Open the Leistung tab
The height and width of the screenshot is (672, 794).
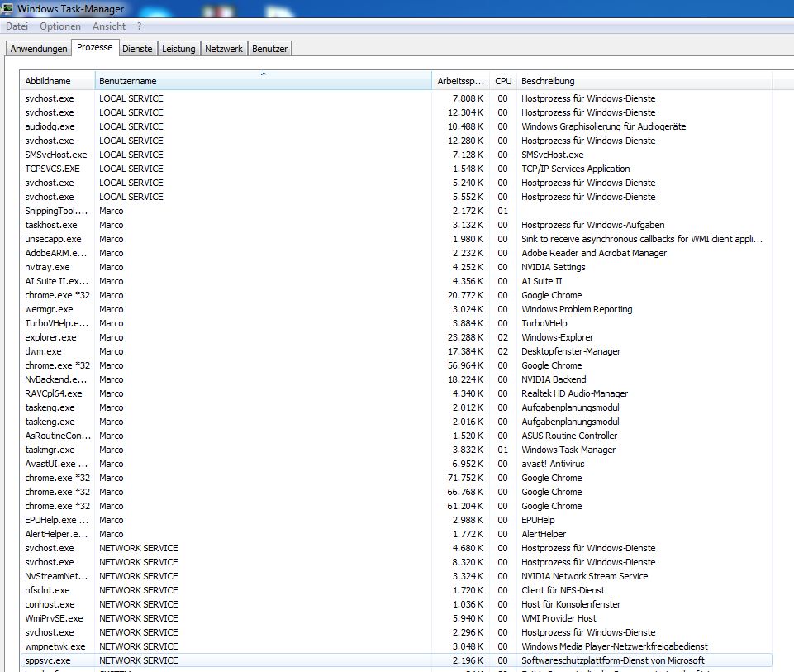pyautogui.click(x=178, y=49)
